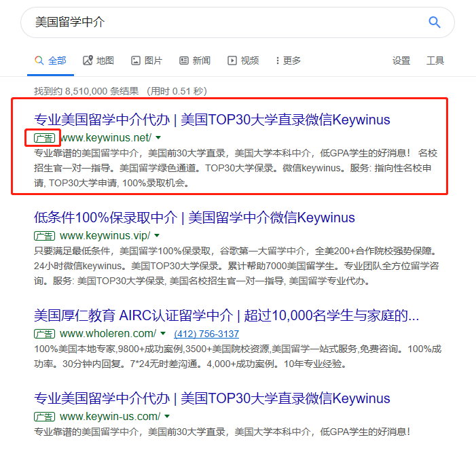This screenshot has height=450, width=476.
Task: Click the blue search magnifier icon
Action: click(435, 22)
